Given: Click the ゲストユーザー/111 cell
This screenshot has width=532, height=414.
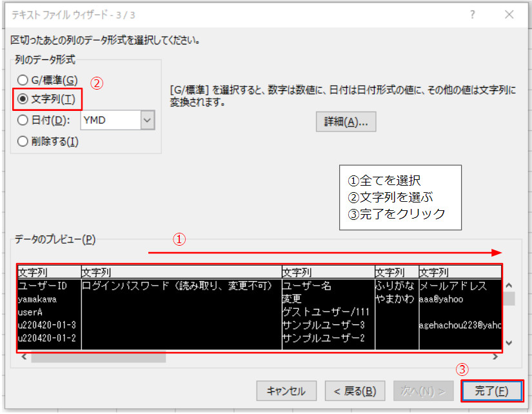Looking at the screenshot, I should point(326,312).
